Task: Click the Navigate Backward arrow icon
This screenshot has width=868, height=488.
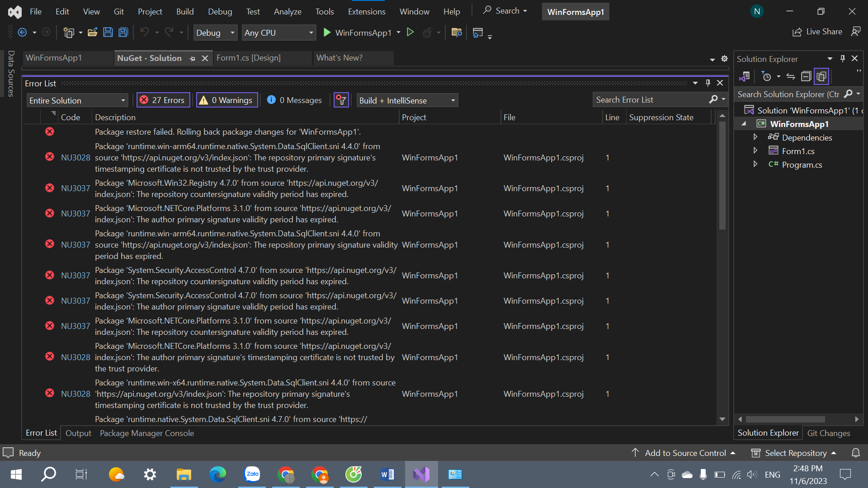Action: (22, 33)
